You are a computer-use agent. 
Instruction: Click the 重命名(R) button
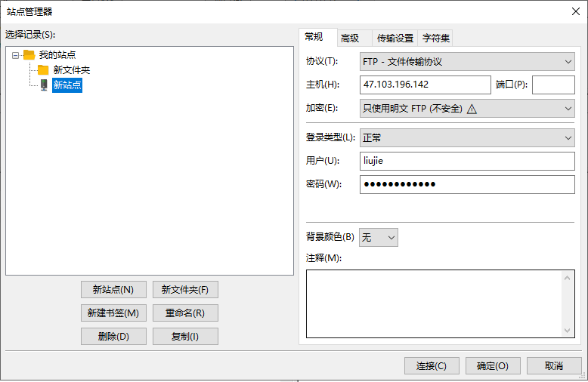click(185, 313)
